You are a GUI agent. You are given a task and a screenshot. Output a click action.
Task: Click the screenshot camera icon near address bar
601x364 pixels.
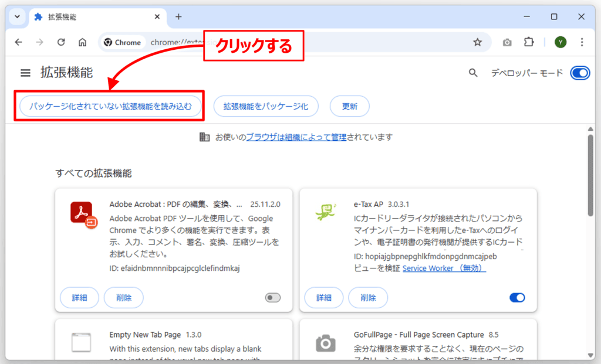(506, 42)
